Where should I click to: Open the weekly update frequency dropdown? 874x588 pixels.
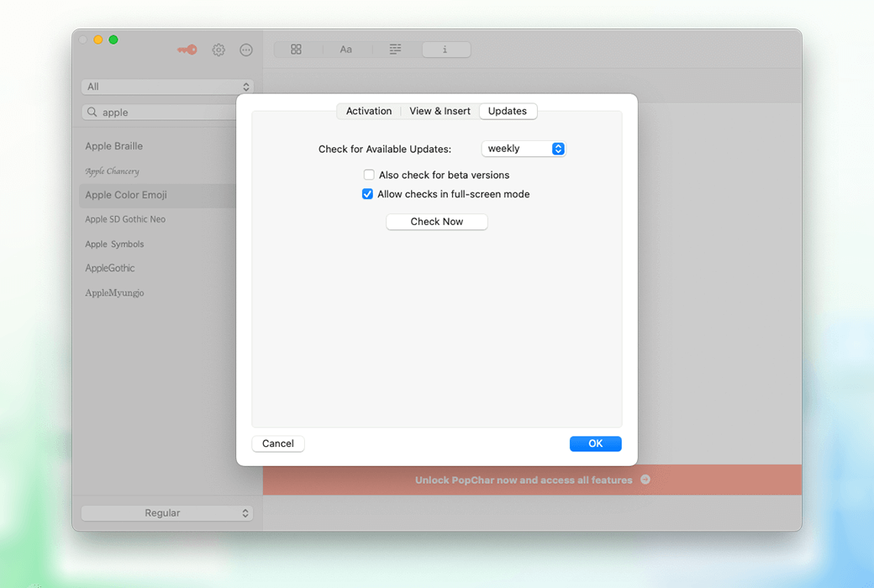coord(524,149)
